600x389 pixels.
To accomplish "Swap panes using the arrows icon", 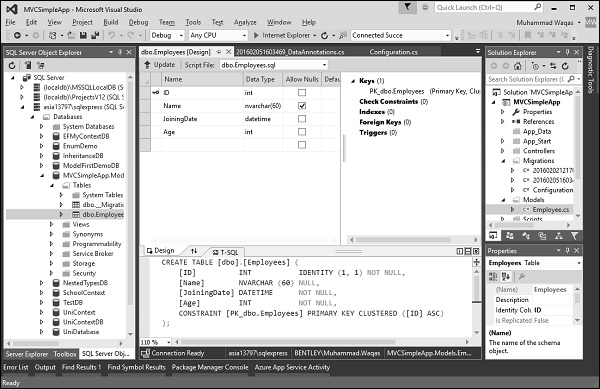I will pyautogui.click(x=194, y=251).
